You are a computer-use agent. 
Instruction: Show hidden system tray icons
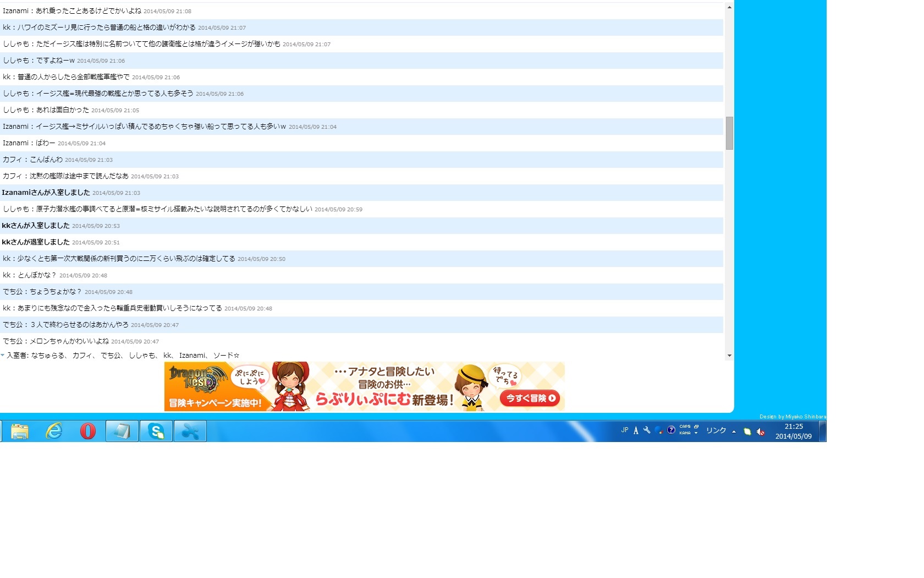[734, 432]
